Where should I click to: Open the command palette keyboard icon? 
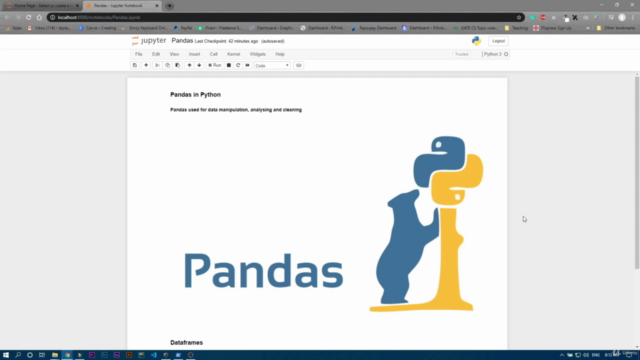click(298, 65)
